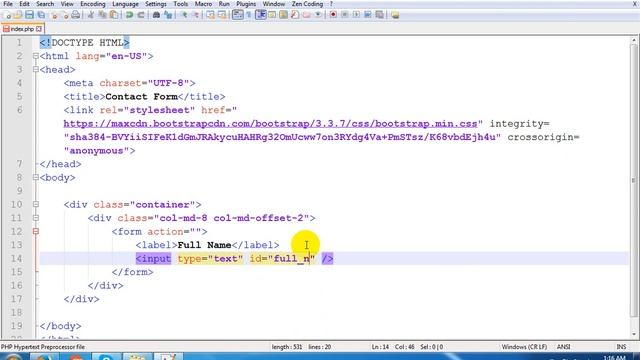This screenshot has width=640, height=360.
Task: Click the Function List toolbar icon
Action: click(x=294, y=15)
